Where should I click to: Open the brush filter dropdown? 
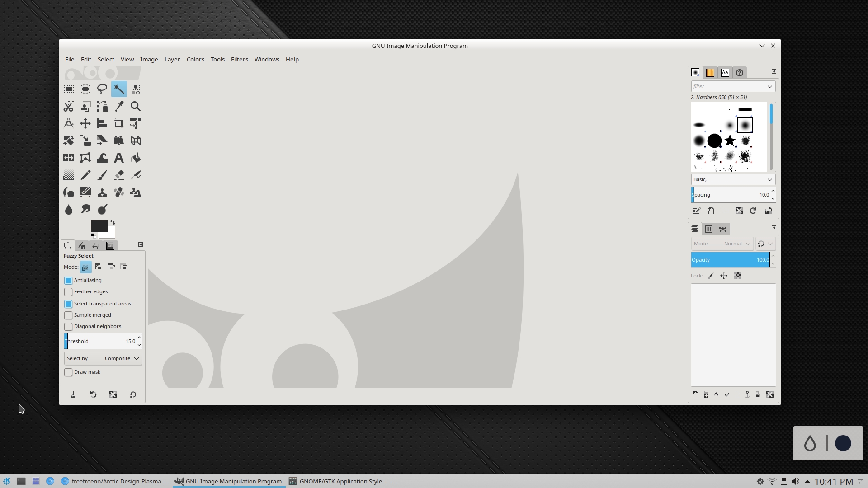[x=769, y=86]
